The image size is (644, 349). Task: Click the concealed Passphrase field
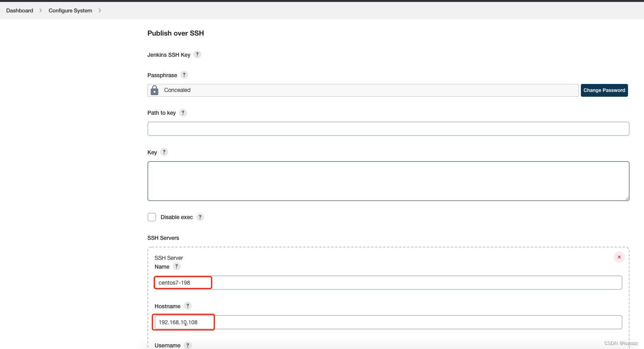coord(363,90)
